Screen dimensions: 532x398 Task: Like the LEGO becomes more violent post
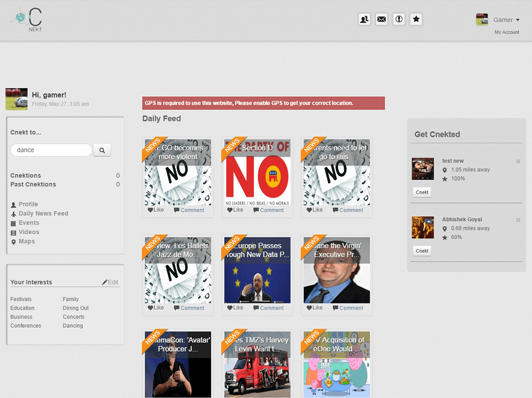click(x=156, y=210)
